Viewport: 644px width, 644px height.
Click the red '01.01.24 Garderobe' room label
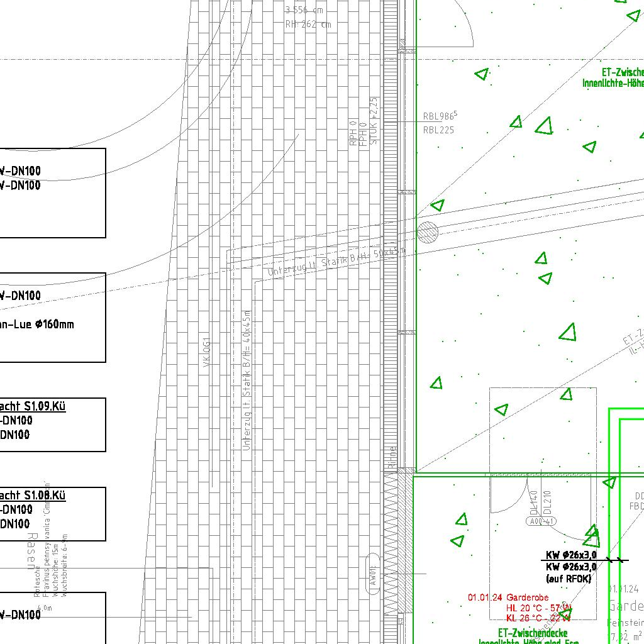tap(508, 597)
